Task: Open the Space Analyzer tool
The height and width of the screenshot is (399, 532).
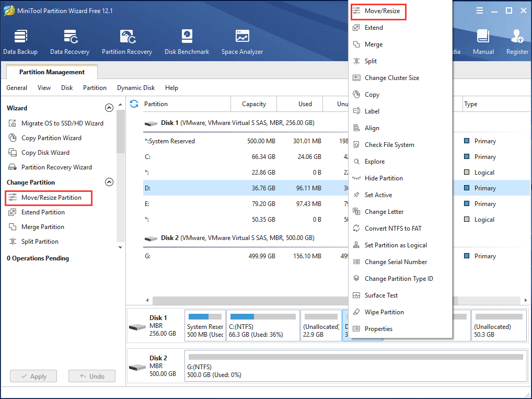Action: [x=242, y=42]
